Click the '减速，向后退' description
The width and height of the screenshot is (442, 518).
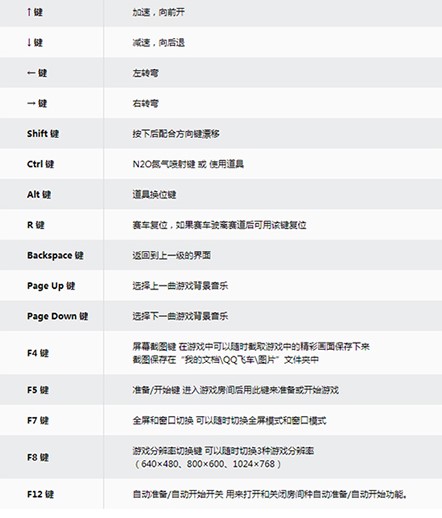pos(158,43)
